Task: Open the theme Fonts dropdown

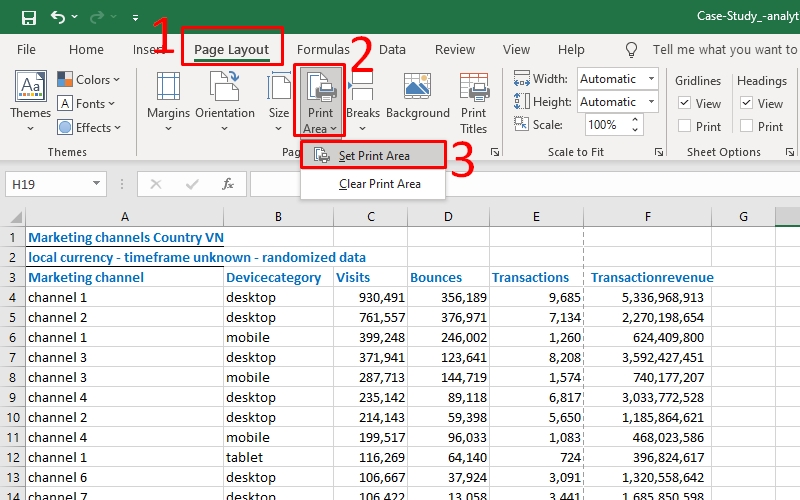Action: (86, 104)
